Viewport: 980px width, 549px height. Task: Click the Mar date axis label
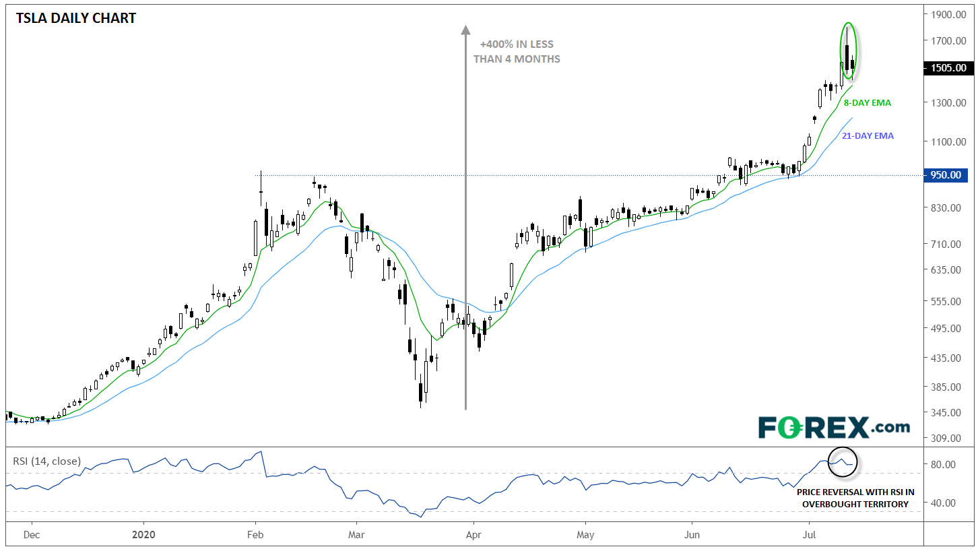[356, 535]
